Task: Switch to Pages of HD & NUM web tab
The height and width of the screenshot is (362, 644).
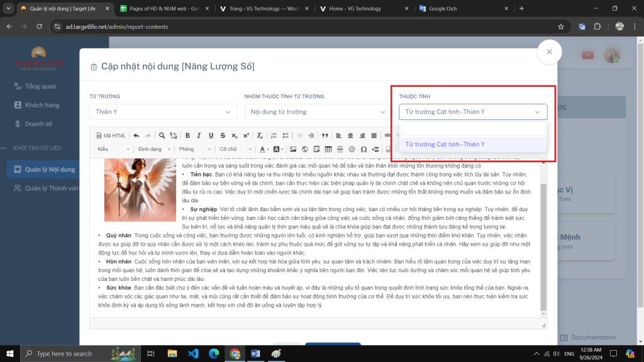Action: (164, 8)
